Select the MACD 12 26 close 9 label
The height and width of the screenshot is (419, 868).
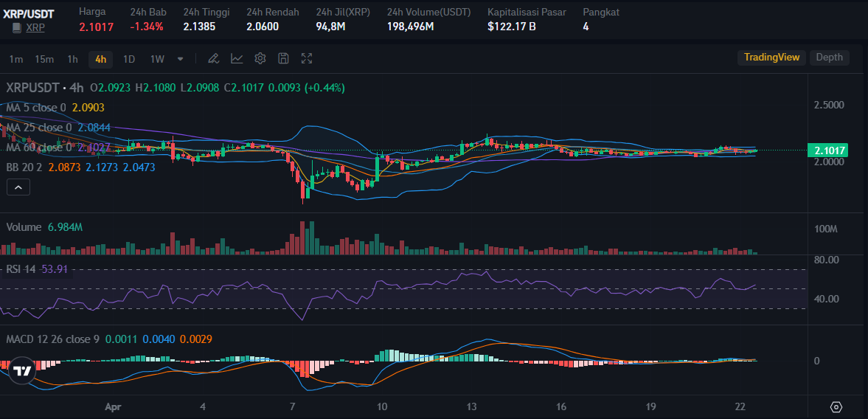[x=52, y=339]
